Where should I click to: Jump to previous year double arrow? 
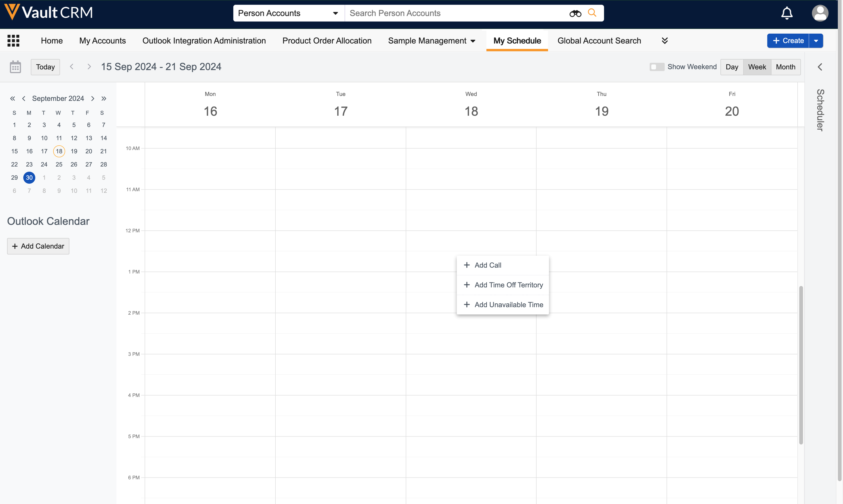tap(12, 99)
